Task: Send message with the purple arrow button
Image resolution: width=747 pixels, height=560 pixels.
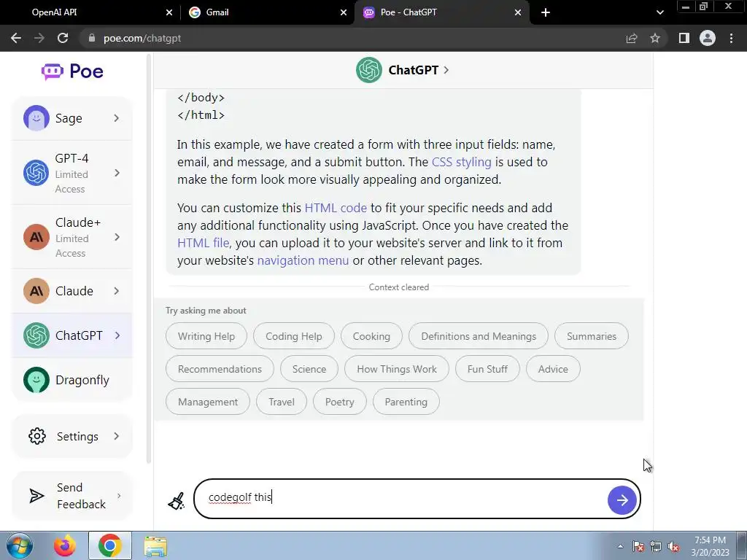Action: point(622,500)
